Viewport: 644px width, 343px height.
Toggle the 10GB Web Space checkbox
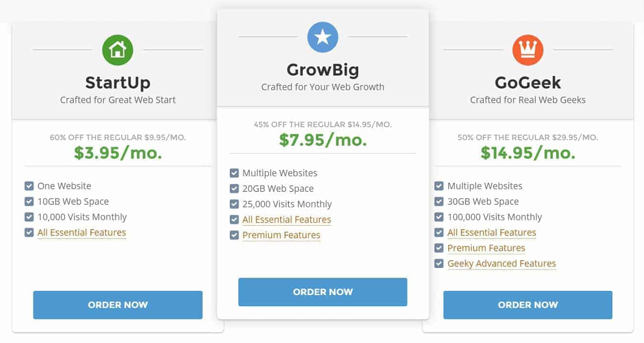[29, 201]
